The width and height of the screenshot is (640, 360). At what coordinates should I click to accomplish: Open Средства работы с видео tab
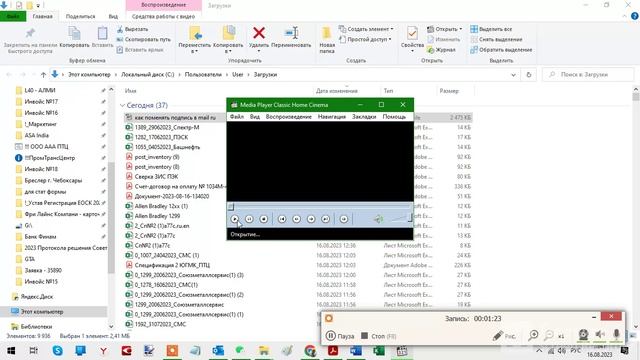tap(163, 17)
